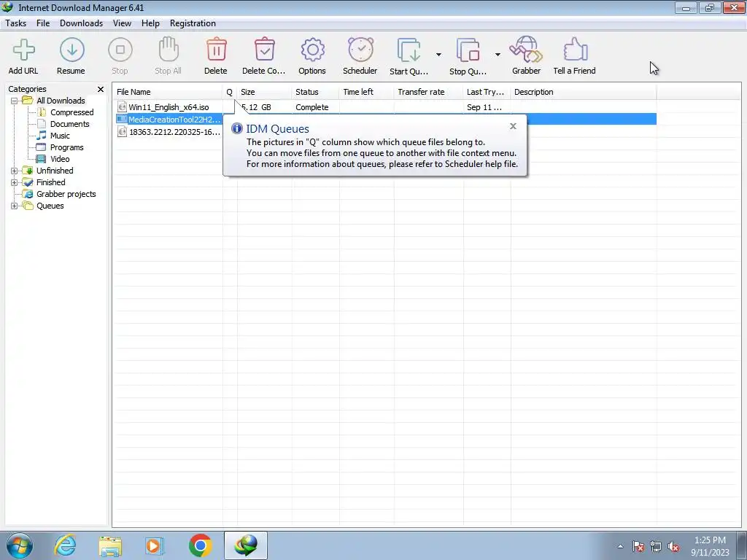This screenshot has height=560, width=747.
Task: Launch Internet Explorer from the taskbar
Action: [65, 545]
